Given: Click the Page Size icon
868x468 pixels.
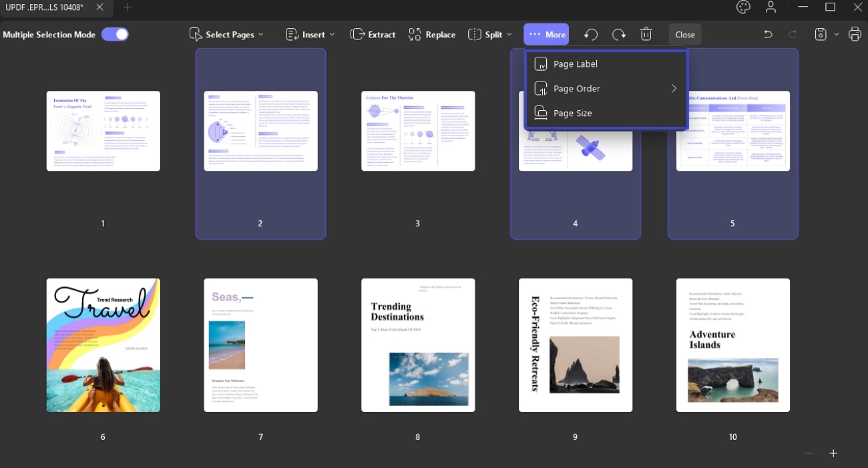Looking at the screenshot, I should 541,113.
